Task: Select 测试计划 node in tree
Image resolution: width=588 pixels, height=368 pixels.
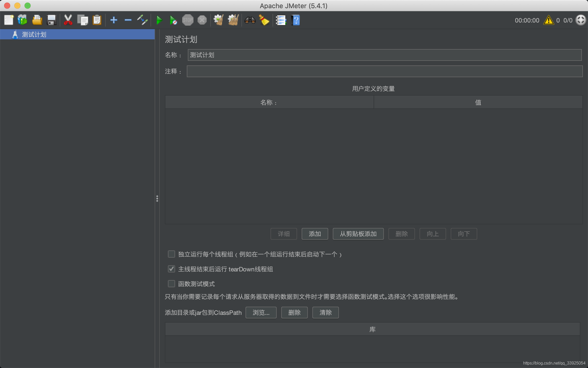Action: pyautogui.click(x=34, y=34)
